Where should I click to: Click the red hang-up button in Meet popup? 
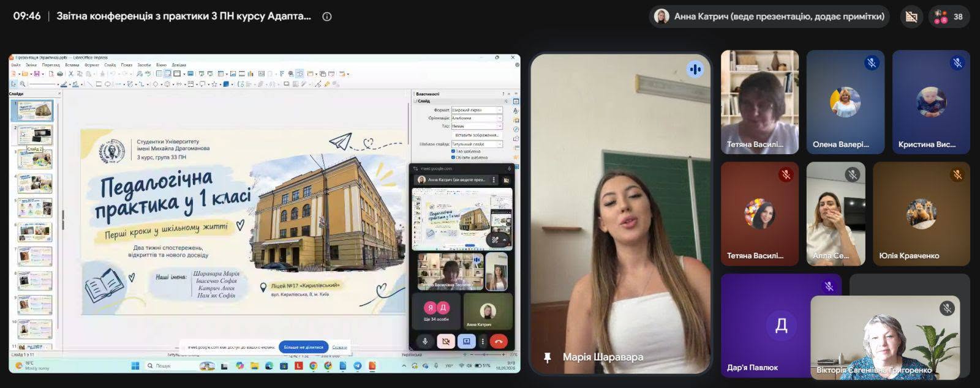[499, 341]
